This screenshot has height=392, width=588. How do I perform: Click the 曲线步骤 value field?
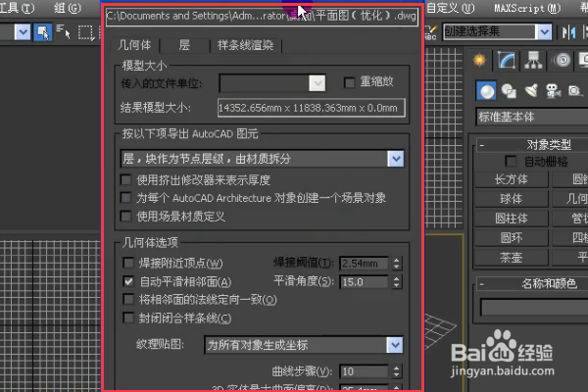coord(364,371)
